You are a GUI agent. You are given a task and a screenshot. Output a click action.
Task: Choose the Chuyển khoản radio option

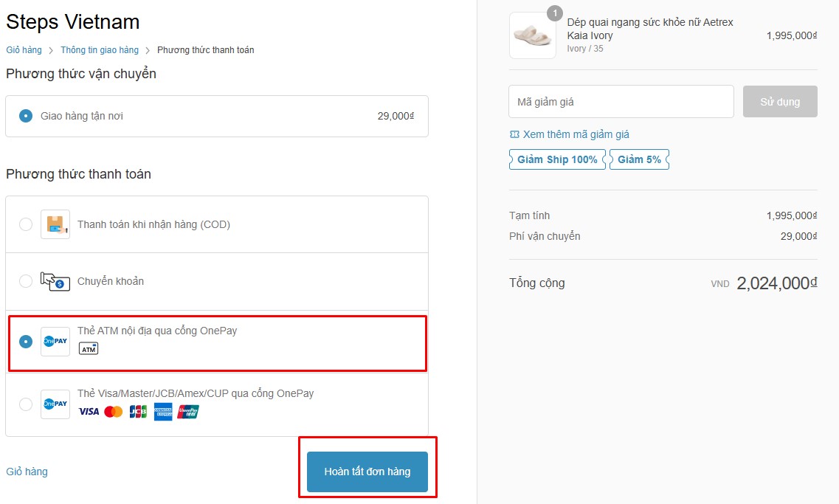[x=26, y=281]
